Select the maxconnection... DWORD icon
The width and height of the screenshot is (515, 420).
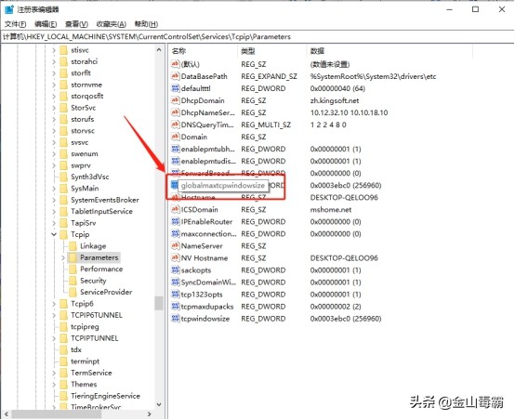[176, 234]
